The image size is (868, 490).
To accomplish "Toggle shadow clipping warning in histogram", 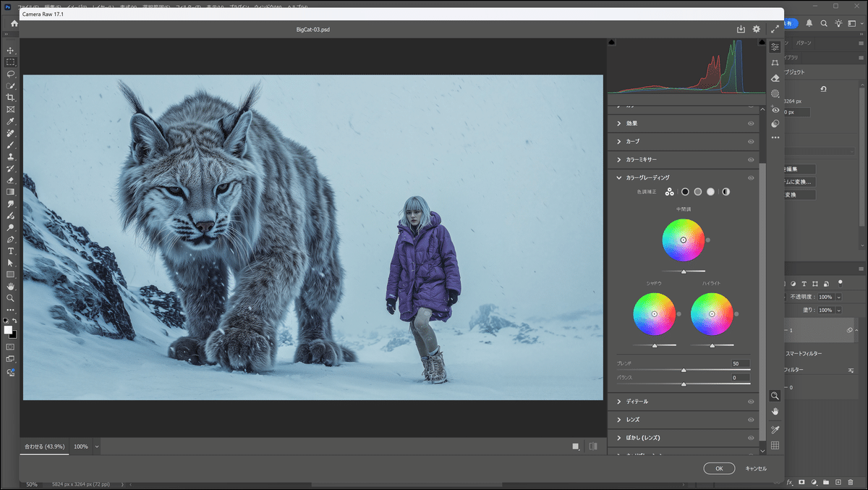I will click(611, 43).
